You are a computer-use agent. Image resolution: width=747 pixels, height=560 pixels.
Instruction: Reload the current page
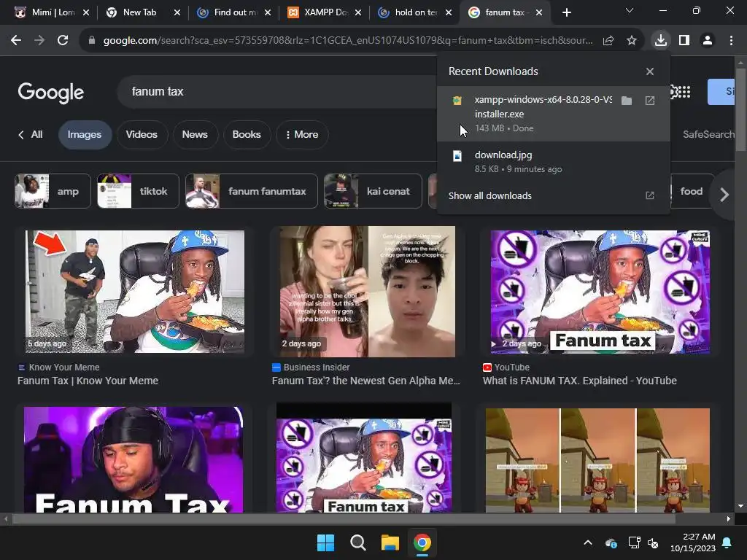[x=63, y=41]
